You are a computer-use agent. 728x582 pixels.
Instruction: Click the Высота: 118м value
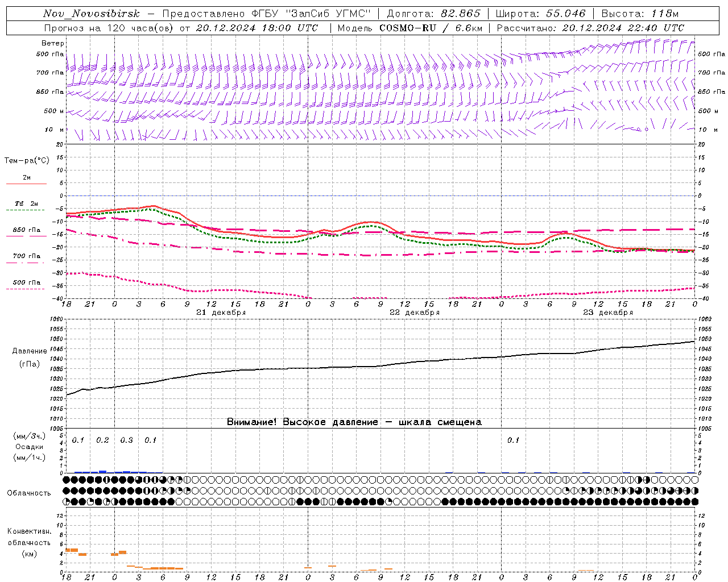click(x=640, y=14)
